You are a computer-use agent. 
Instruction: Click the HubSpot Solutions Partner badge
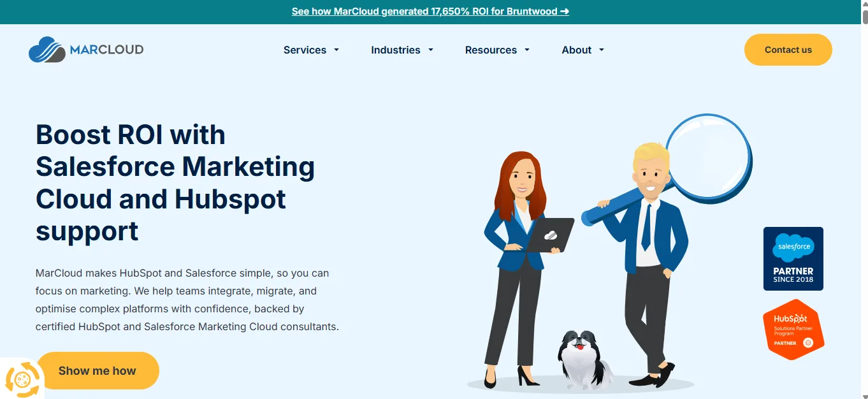pyautogui.click(x=793, y=330)
